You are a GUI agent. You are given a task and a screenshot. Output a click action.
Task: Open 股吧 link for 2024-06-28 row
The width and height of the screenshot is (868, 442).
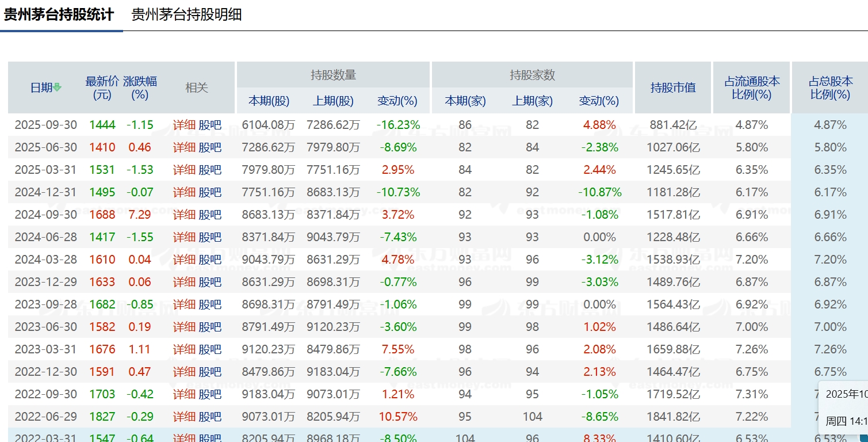210,237
